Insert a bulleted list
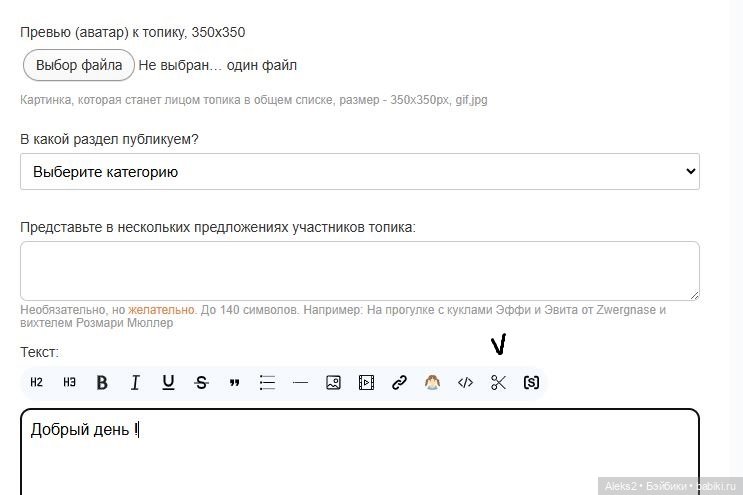Viewport: 743px width, 495px height. (267, 382)
